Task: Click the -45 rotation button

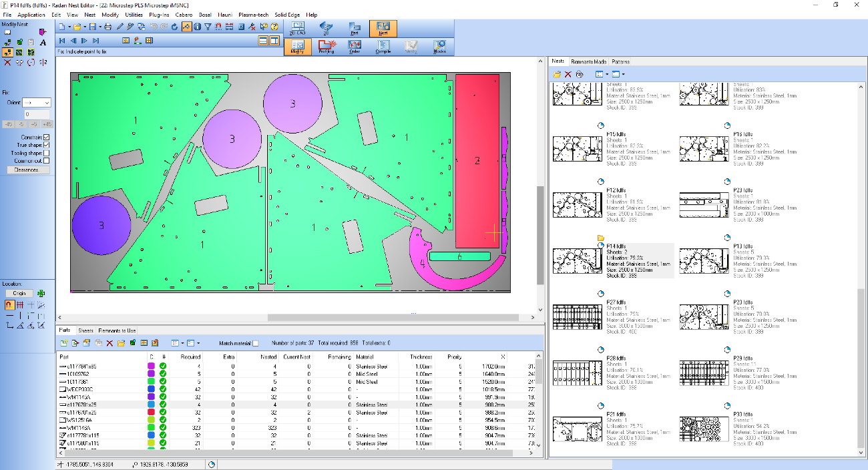Action: 9,124
